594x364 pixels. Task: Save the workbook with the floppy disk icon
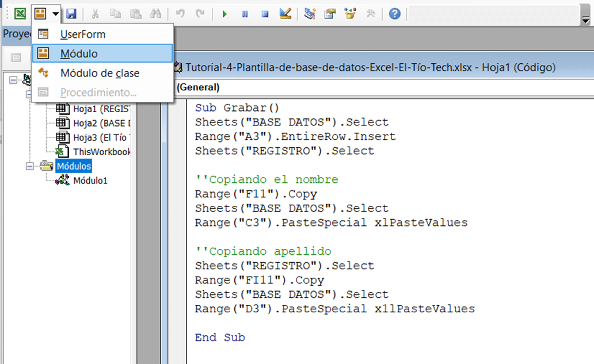71,14
